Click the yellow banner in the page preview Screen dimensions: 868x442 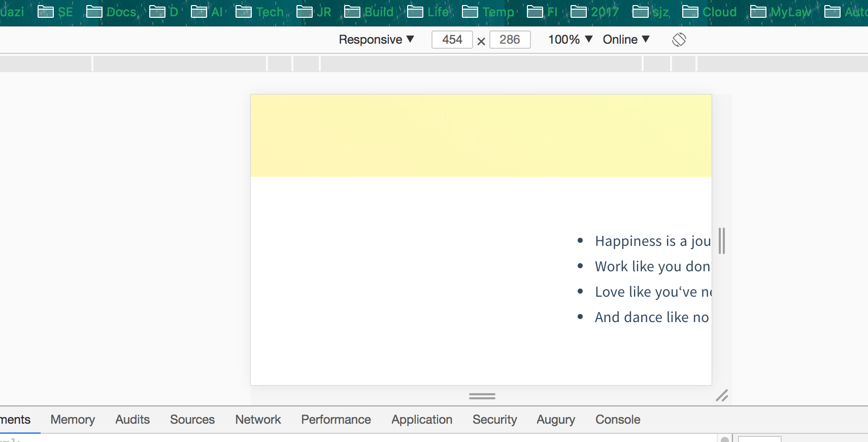coord(481,136)
